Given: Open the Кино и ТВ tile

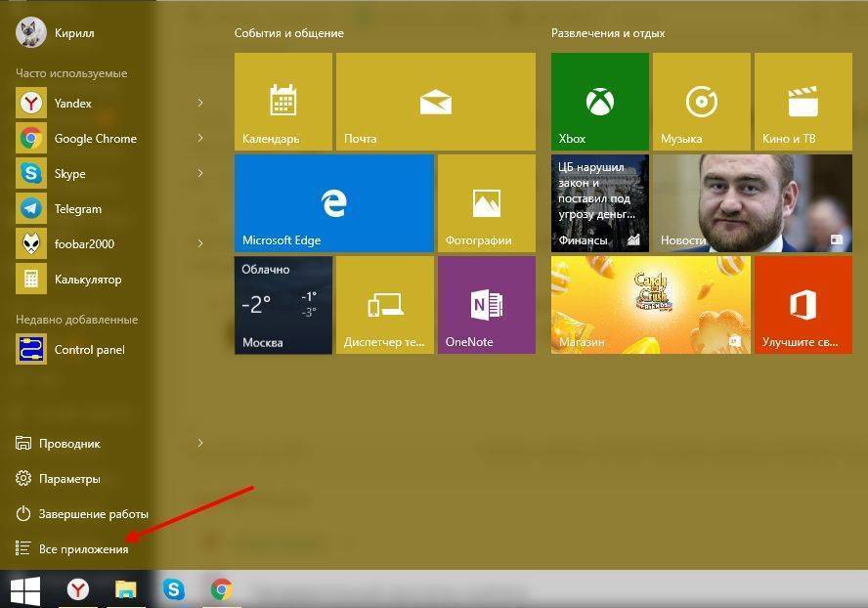Looking at the screenshot, I should coord(803,102).
